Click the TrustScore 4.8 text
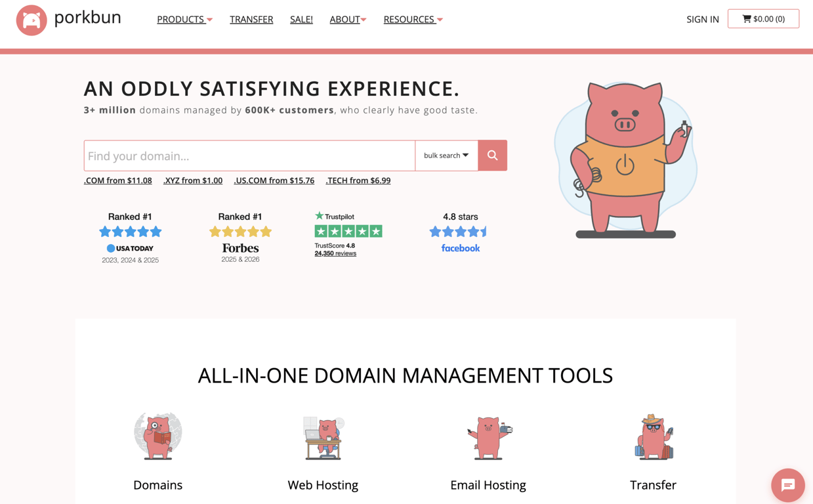813x504 pixels. coord(335,245)
